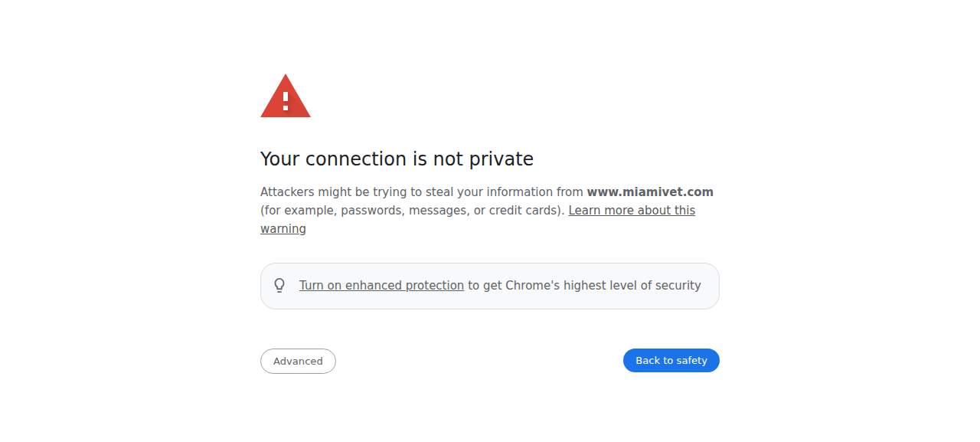Open the Advanced options button
This screenshot has height=442, width=980.
click(x=298, y=361)
